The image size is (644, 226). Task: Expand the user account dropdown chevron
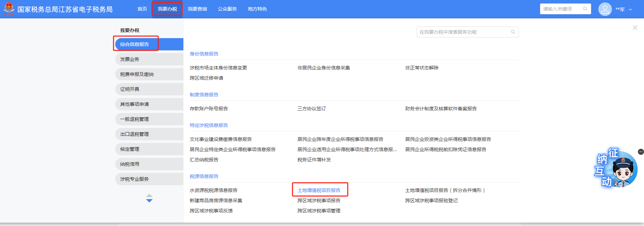630,10
